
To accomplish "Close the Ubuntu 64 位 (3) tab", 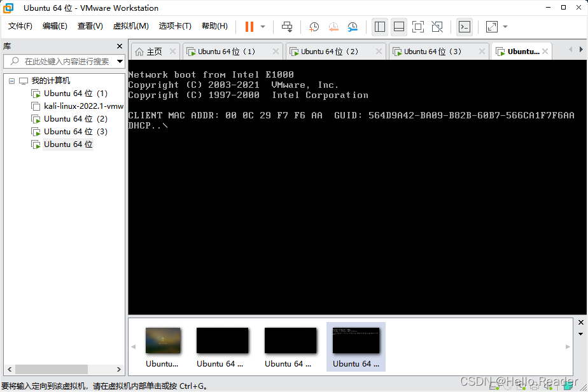I will [482, 52].
